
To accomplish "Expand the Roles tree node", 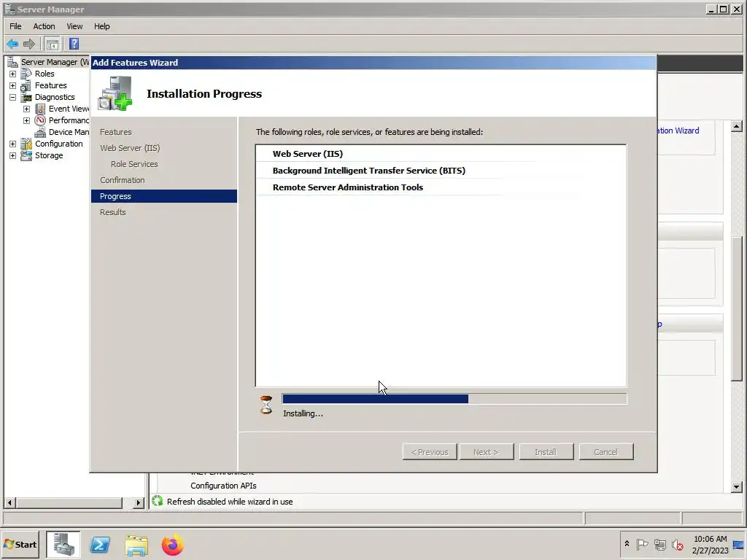I will click(13, 74).
